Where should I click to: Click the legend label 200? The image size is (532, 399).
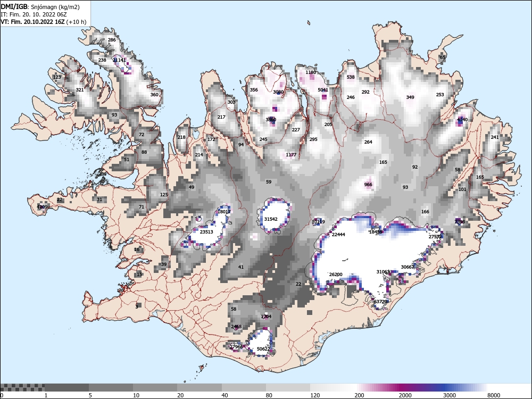pyautogui.click(x=359, y=395)
